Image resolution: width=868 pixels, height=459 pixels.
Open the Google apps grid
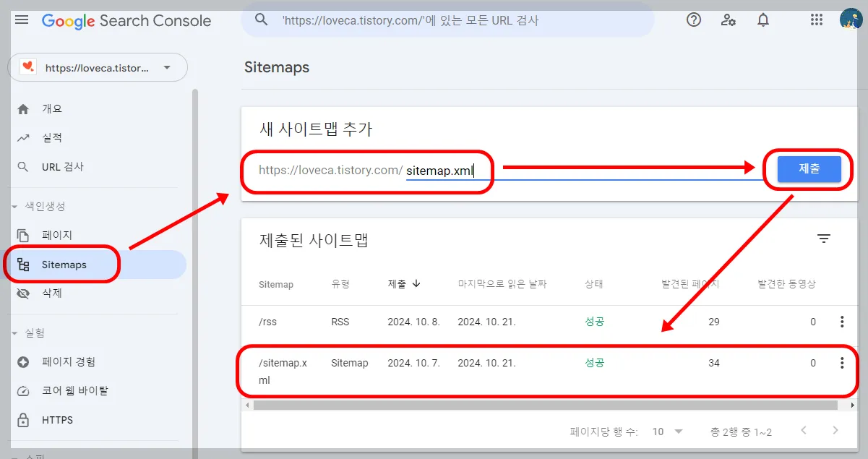817,20
